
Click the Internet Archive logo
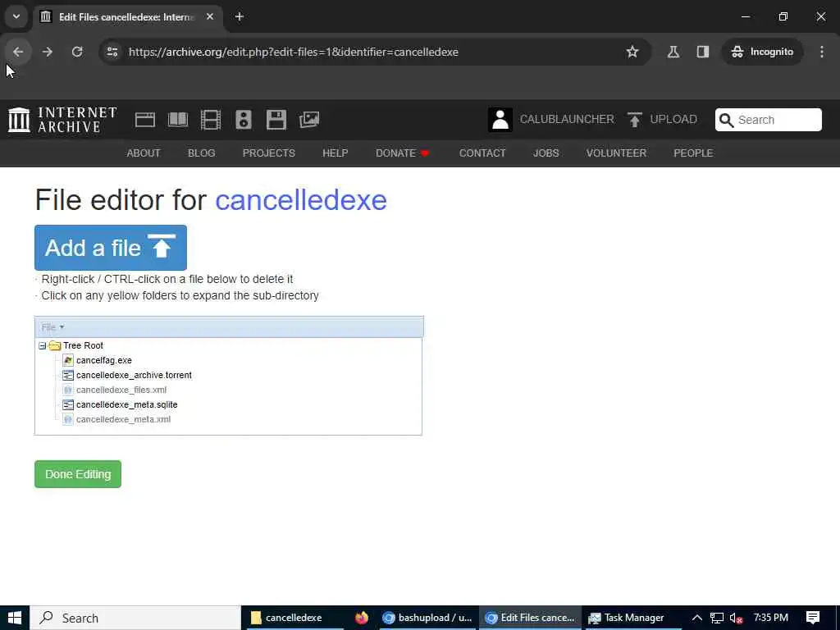pos(62,120)
